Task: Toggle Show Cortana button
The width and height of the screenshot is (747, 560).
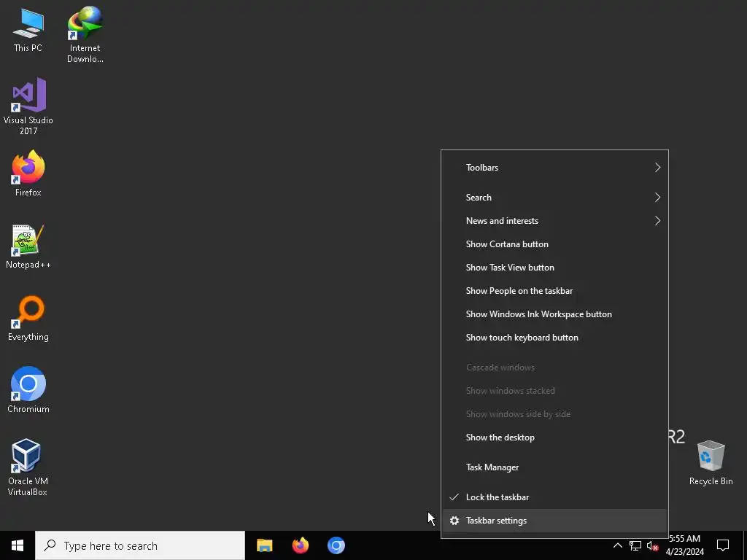Action: (554, 244)
